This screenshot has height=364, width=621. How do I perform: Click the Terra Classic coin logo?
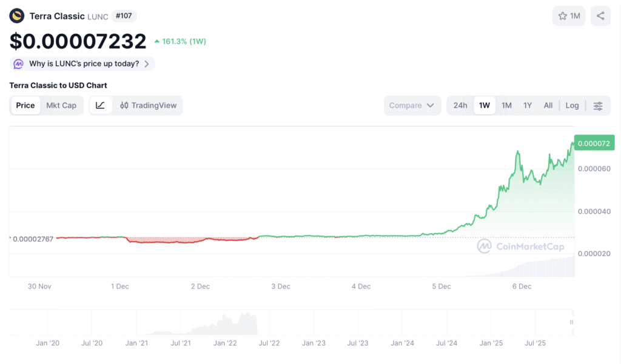pyautogui.click(x=16, y=16)
